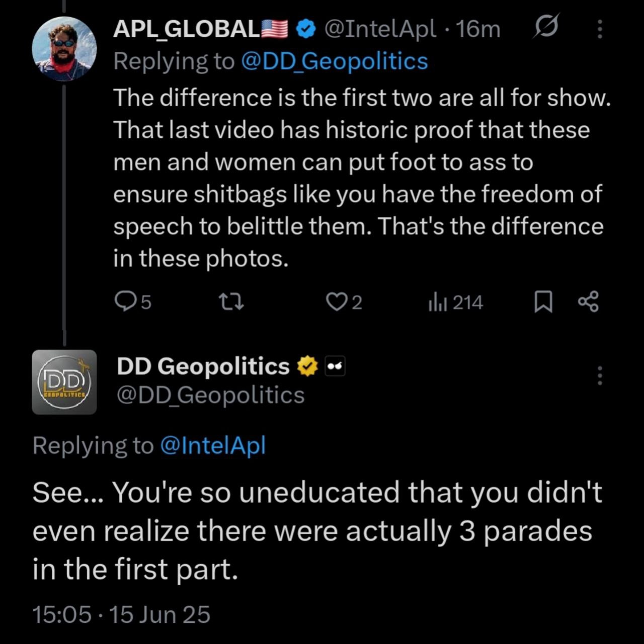
Task: Open more options on APL_GLOBAL's reply
Action: point(599,29)
